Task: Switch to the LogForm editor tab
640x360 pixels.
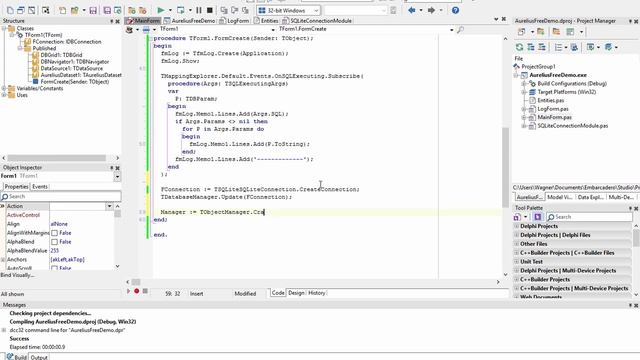Action: point(234,21)
